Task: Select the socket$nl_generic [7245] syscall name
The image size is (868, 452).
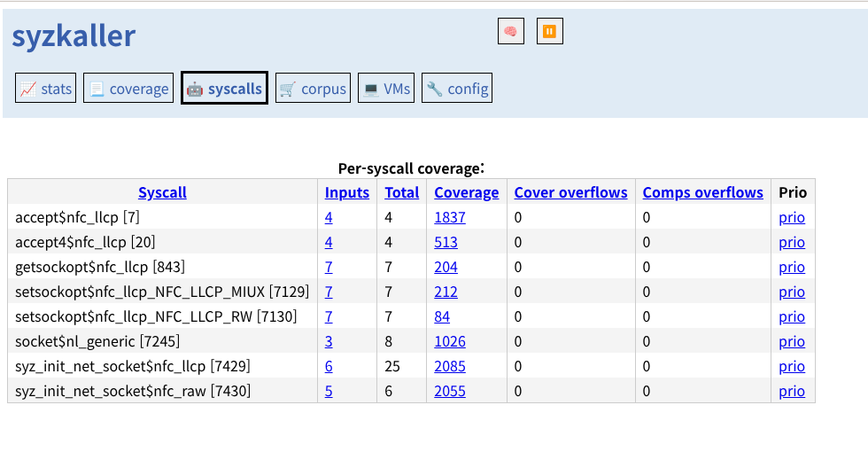Action: (97, 341)
